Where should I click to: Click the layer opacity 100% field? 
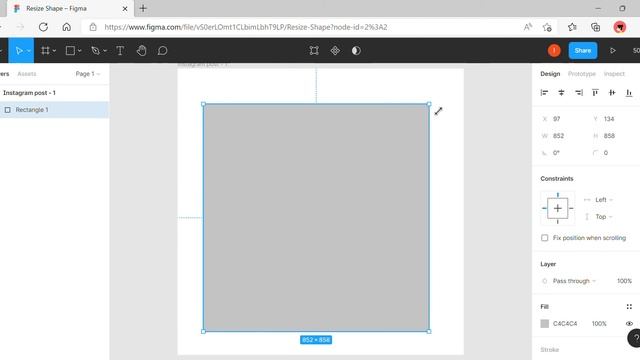click(624, 281)
